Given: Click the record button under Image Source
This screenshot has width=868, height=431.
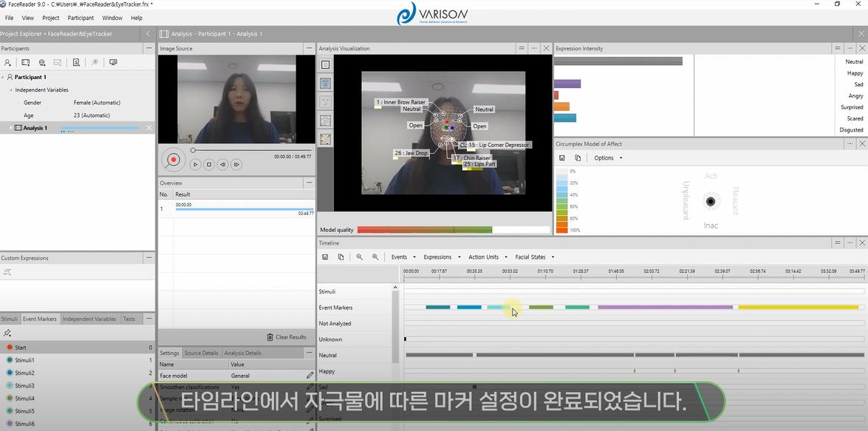Looking at the screenshot, I should point(174,160).
